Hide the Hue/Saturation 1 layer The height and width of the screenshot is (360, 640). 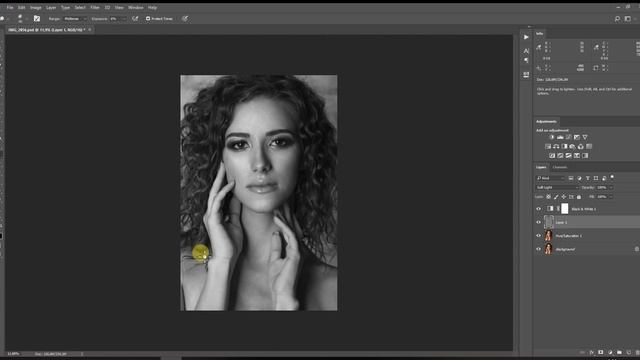538,236
